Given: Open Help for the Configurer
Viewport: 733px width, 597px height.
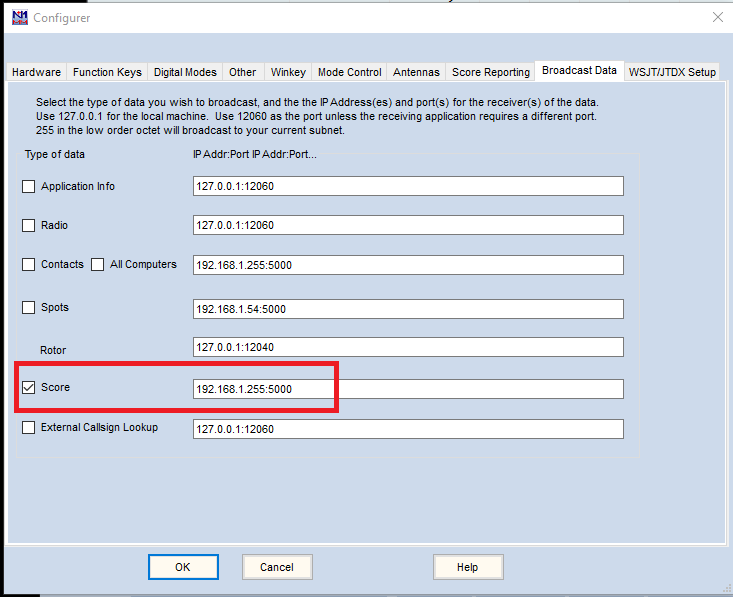Looking at the screenshot, I should (468, 567).
